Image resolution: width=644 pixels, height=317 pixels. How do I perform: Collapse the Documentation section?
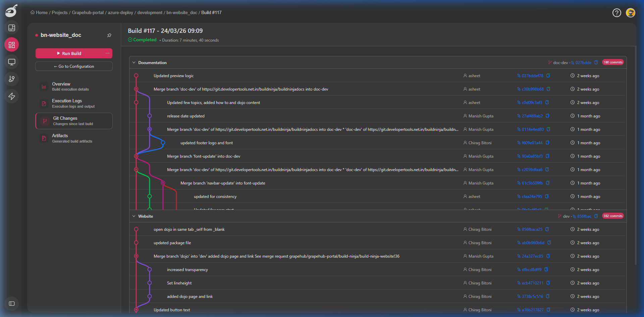pyautogui.click(x=134, y=62)
